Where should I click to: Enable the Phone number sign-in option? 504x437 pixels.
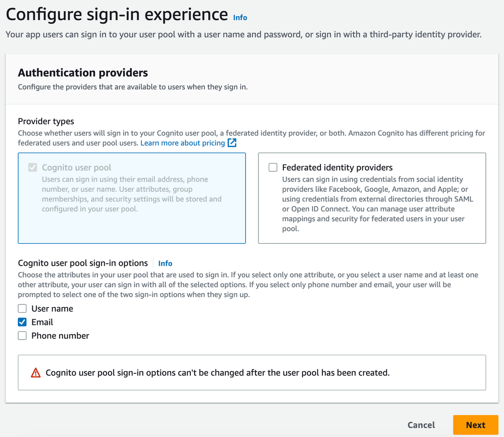(x=22, y=336)
